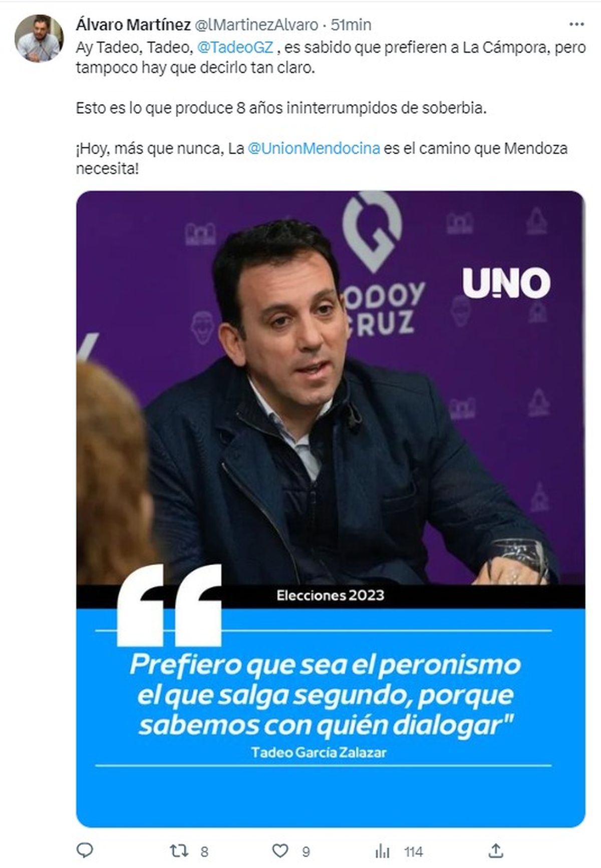Click the retweet count of 8
This screenshot has width=601, height=868.
204,851
